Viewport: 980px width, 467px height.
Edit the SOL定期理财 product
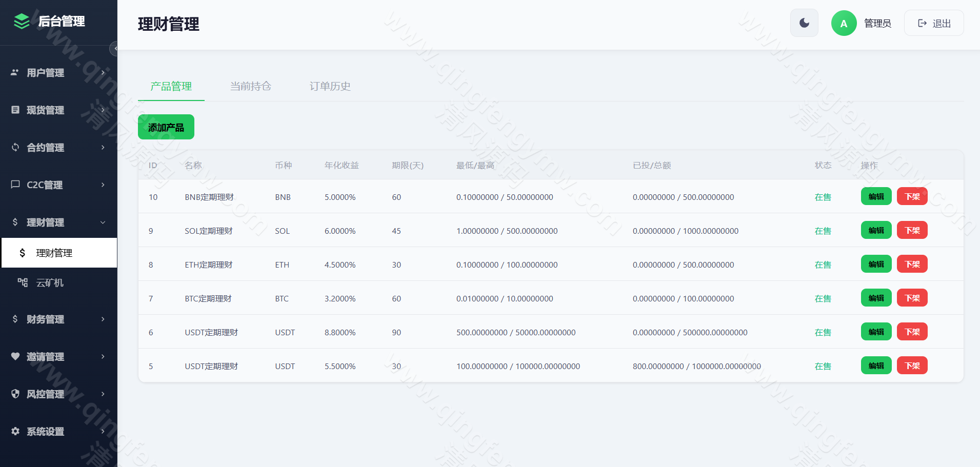876,230
